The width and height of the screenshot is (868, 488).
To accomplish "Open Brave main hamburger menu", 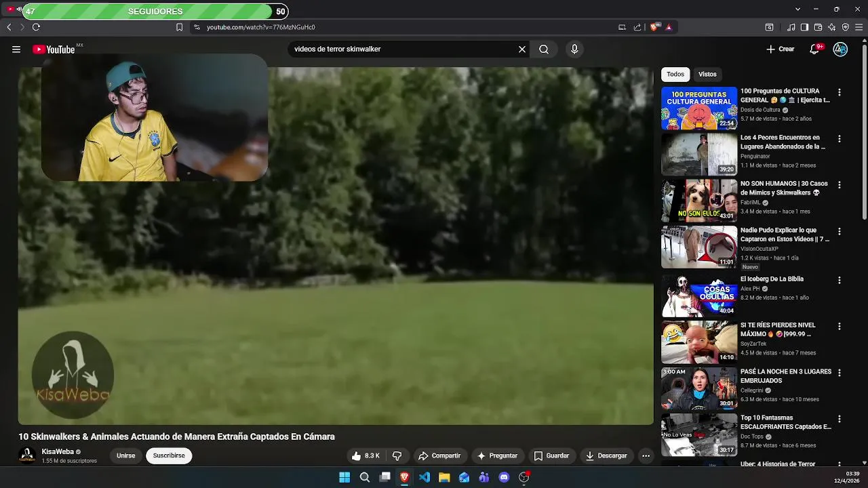I will click(859, 27).
